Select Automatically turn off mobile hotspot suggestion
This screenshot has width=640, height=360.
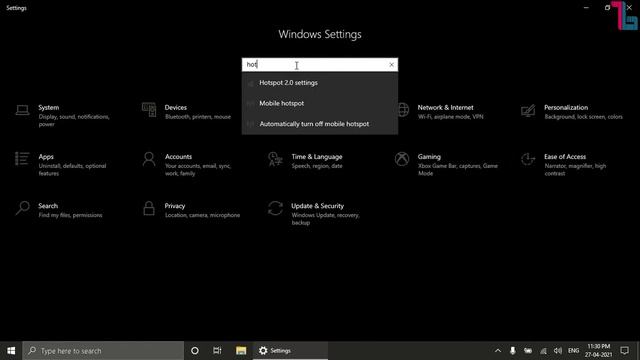[320, 124]
